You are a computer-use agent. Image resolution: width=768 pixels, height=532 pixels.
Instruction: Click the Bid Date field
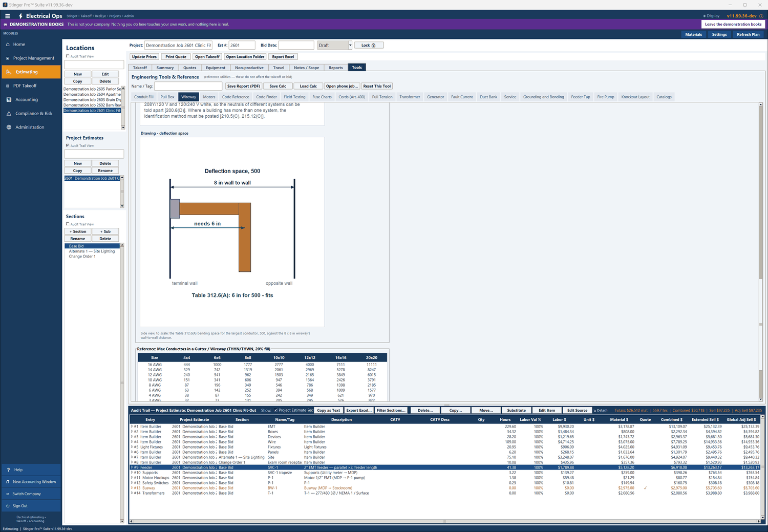pos(296,45)
